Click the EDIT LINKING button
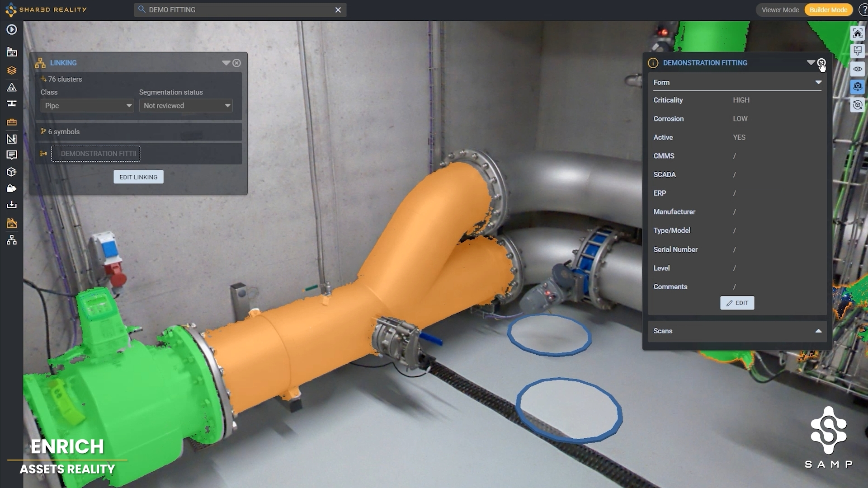868x488 pixels. click(138, 177)
